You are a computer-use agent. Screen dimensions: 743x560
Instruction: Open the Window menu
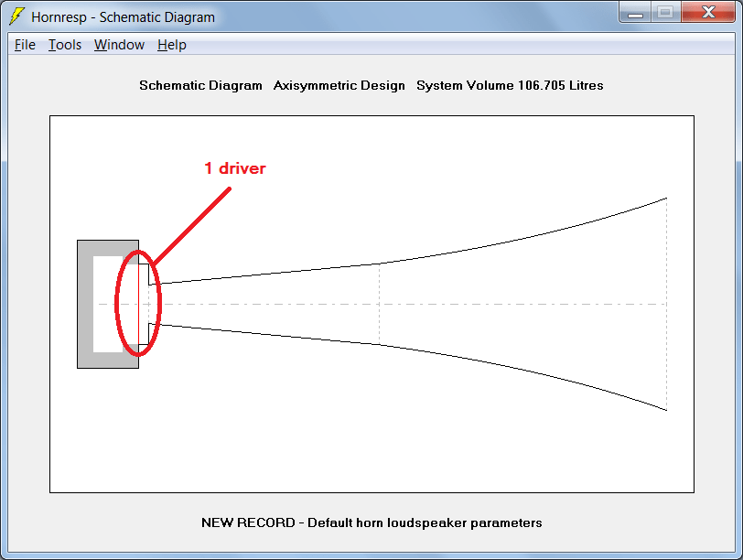[x=119, y=45]
